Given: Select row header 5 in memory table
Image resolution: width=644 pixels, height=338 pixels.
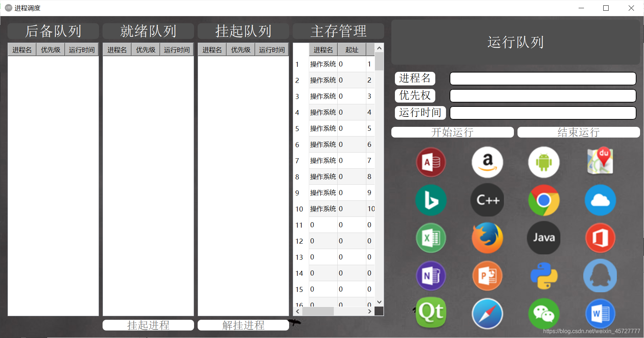Looking at the screenshot, I should point(301,129).
